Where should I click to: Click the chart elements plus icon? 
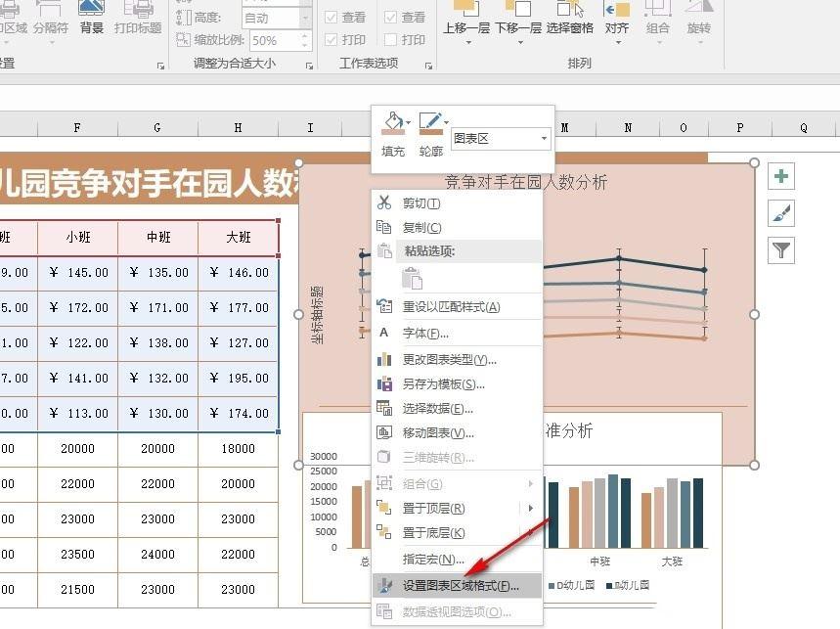[781, 176]
